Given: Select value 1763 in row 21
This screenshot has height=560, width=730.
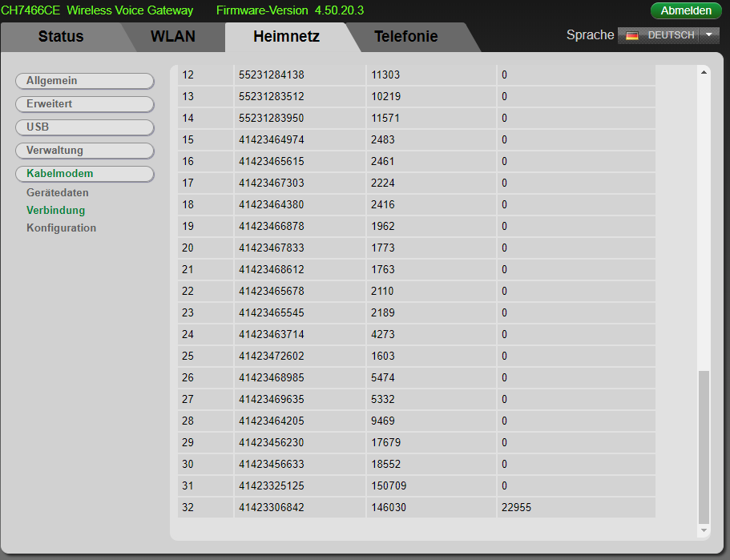Looking at the screenshot, I should [383, 269].
